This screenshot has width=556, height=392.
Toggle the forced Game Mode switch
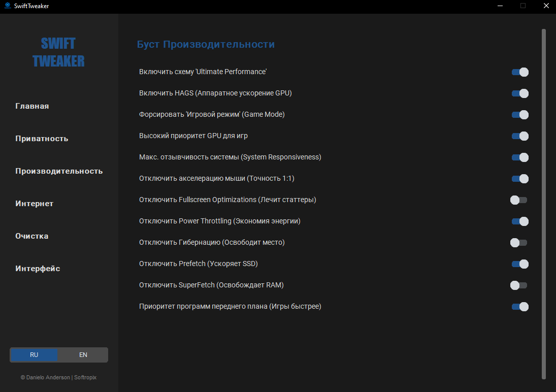pyautogui.click(x=520, y=115)
